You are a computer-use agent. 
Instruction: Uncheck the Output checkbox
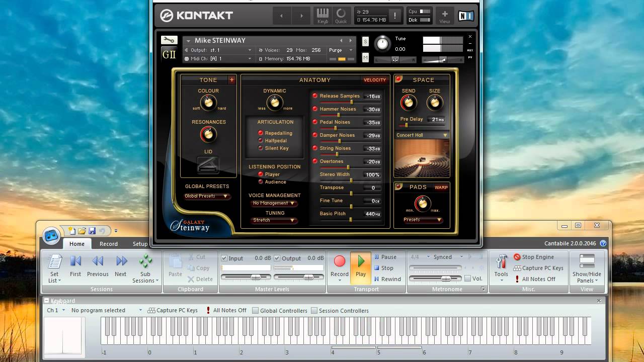pyautogui.click(x=277, y=258)
